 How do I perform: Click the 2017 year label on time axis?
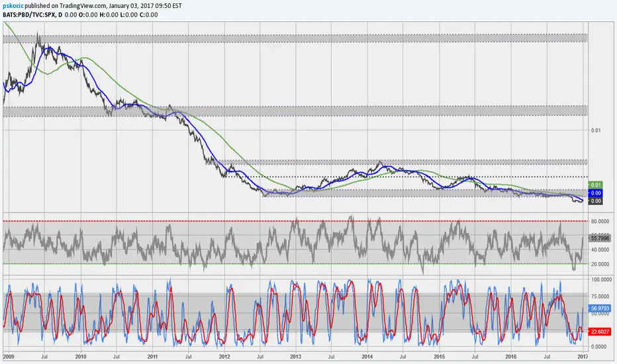[583, 357]
